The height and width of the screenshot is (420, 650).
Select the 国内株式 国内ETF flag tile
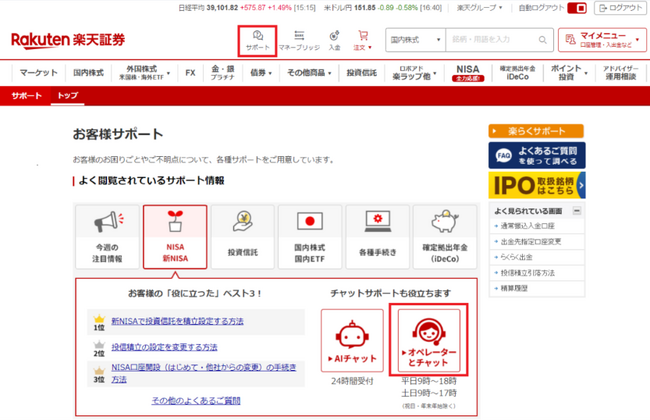(x=310, y=237)
